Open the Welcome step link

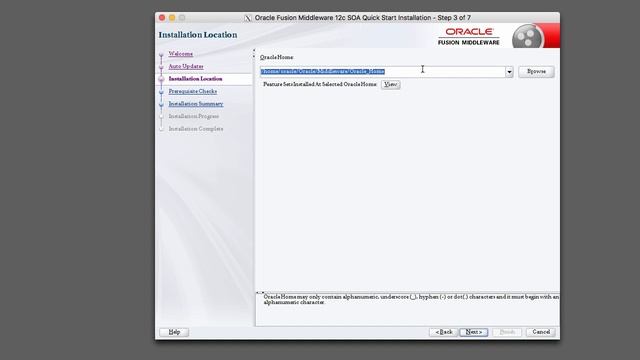point(180,54)
